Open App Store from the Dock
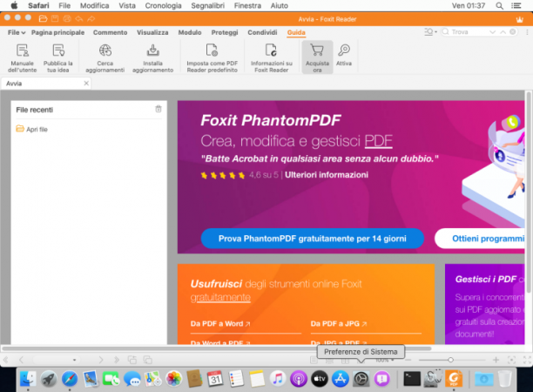Viewport: 533px width, 392px height. [341, 379]
